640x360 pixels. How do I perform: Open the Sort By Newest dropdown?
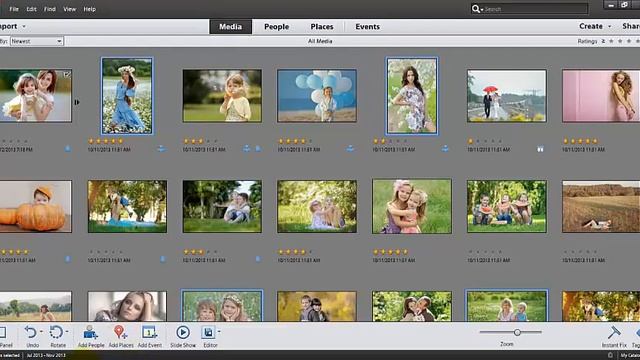click(x=37, y=41)
